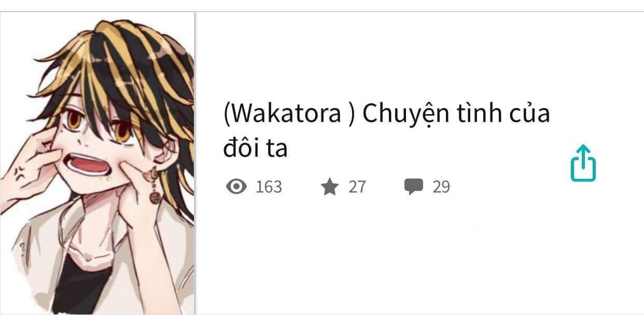
Task: Select the 27 votes number
Action: (x=357, y=186)
